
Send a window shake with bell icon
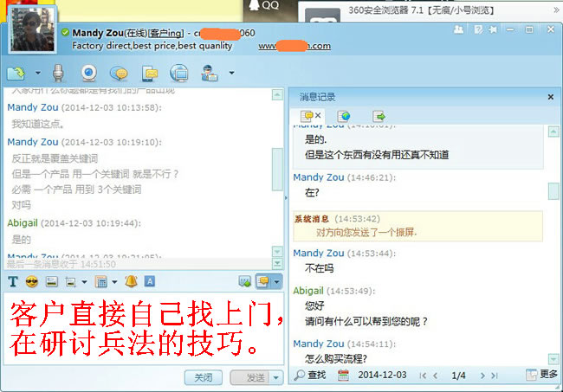(x=131, y=281)
